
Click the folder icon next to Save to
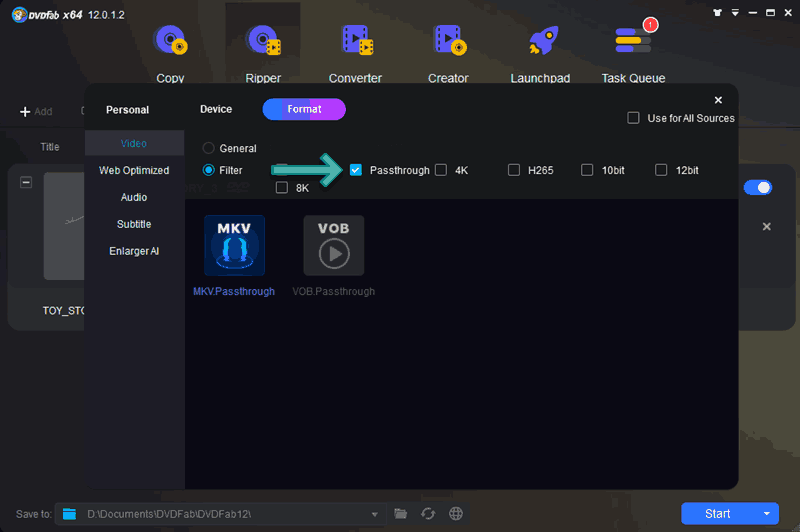69,514
